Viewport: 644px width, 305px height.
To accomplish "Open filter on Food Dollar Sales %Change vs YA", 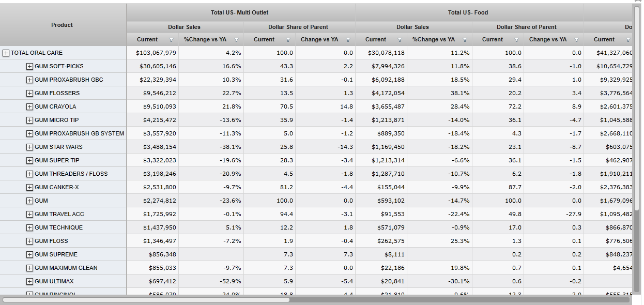I will 465,40.
